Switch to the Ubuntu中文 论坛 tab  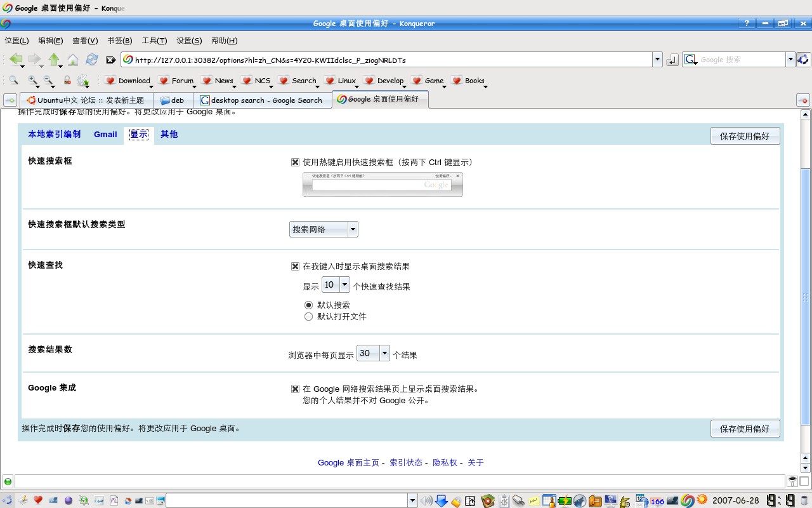coord(86,100)
